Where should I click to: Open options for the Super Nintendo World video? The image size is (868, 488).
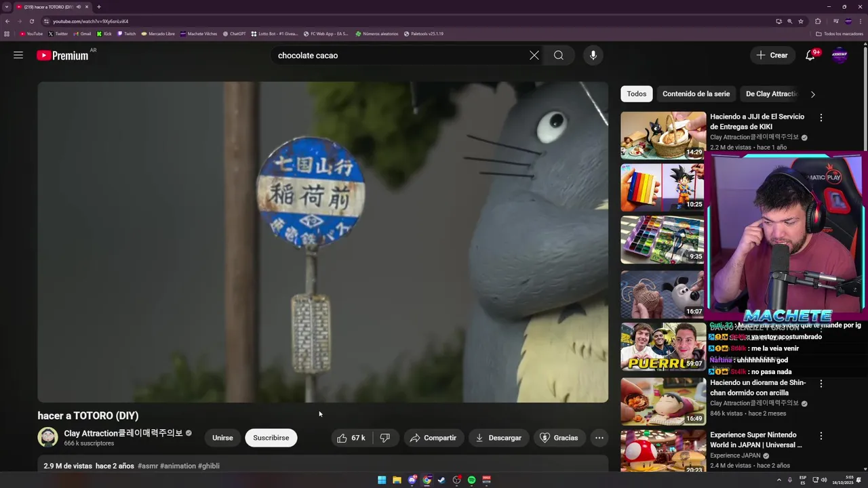click(x=821, y=436)
